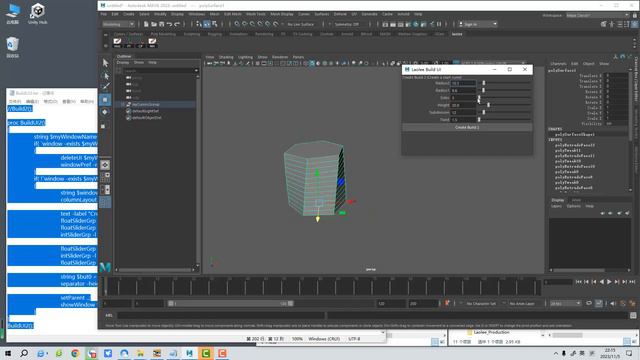
Task: Adjust the Subdivisions slider in Build UI
Action: click(504, 112)
